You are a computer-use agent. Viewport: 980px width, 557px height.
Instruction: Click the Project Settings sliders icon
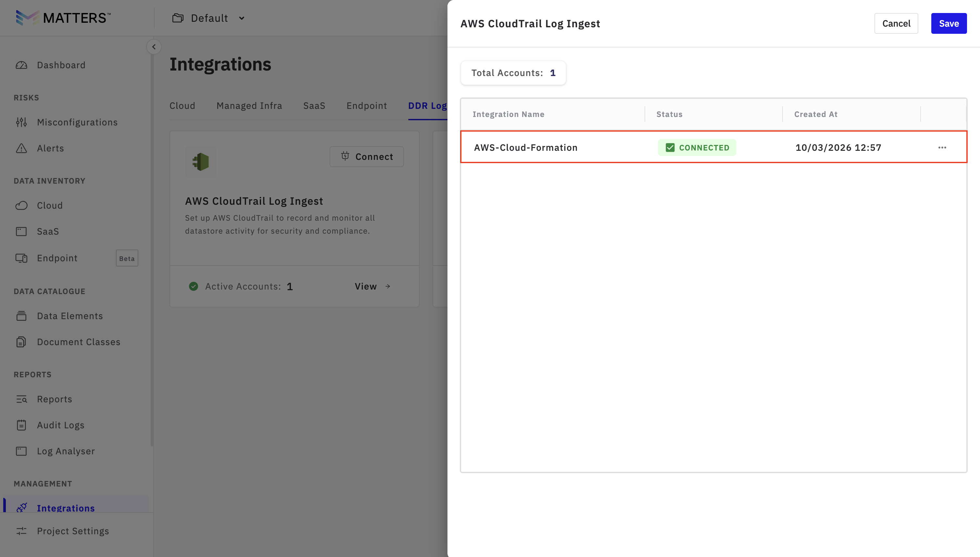[21, 531]
